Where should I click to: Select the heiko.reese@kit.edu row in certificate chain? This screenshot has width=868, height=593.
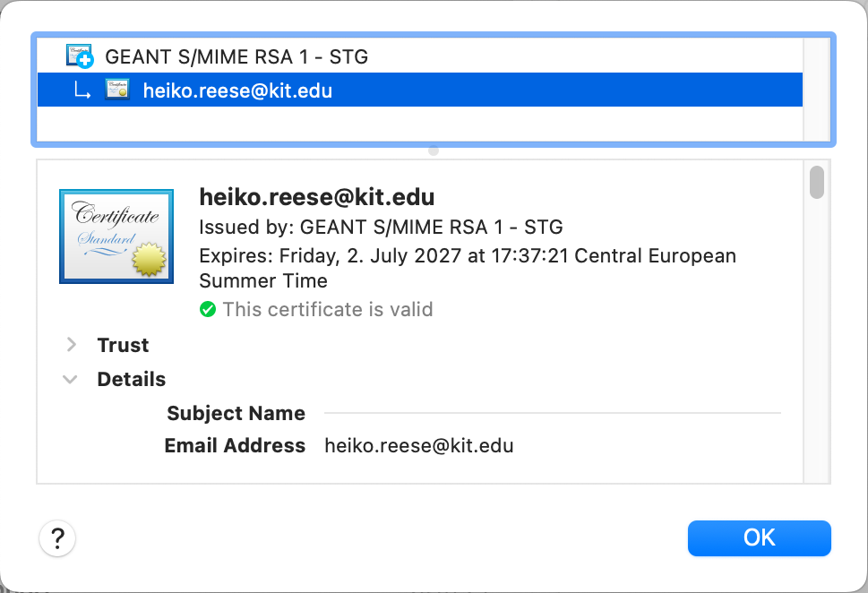coord(419,90)
